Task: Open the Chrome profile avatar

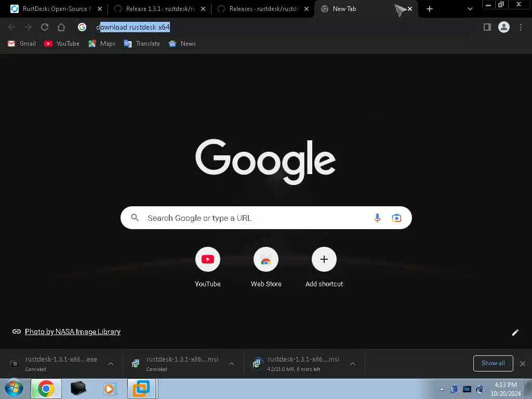Action: (x=504, y=27)
